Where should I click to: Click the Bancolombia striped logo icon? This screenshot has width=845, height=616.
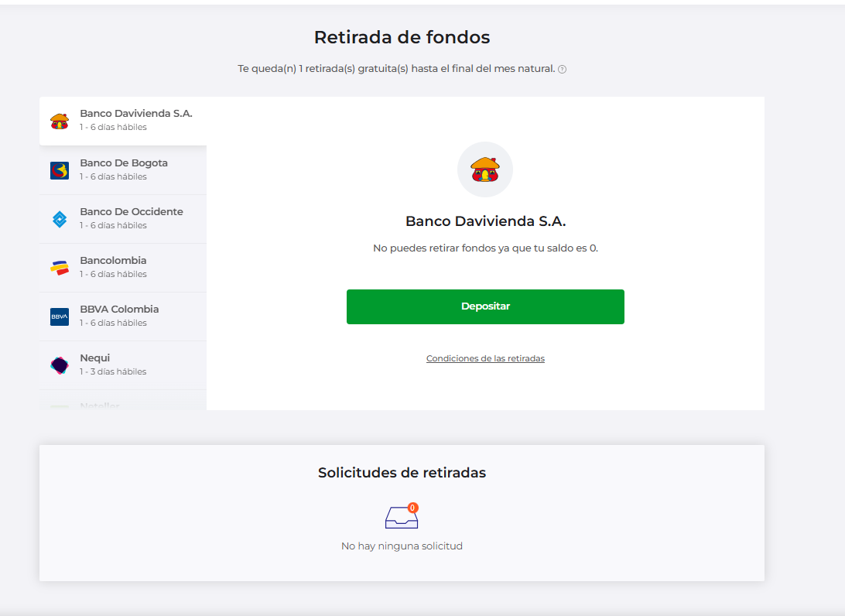pos(60,268)
